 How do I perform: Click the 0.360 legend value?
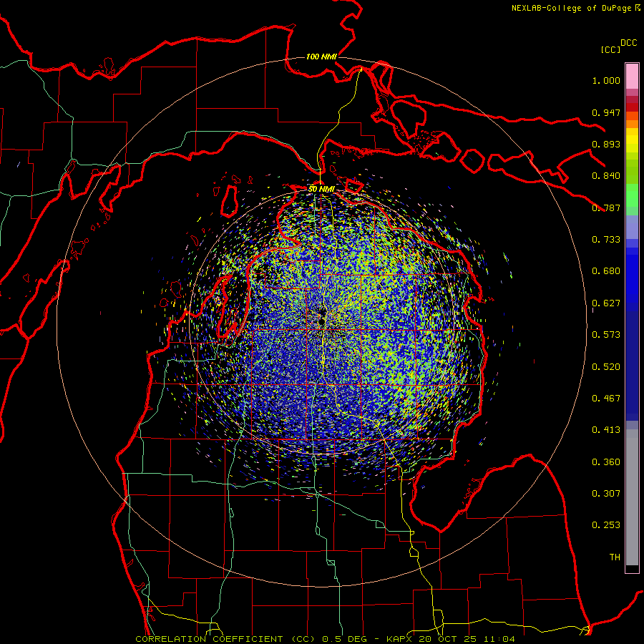coord(606,462)
